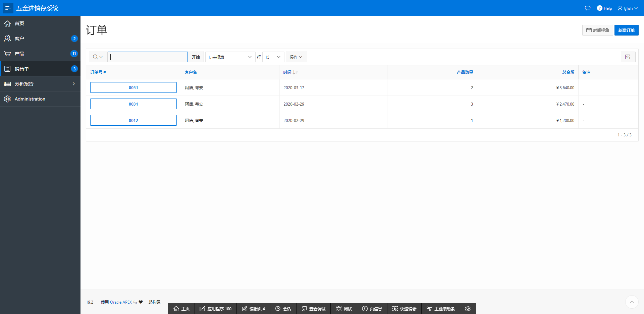Screen dimensions: 644x314
Task: Click the 时间视角 calendar button
Action: [x=597, y=30]
